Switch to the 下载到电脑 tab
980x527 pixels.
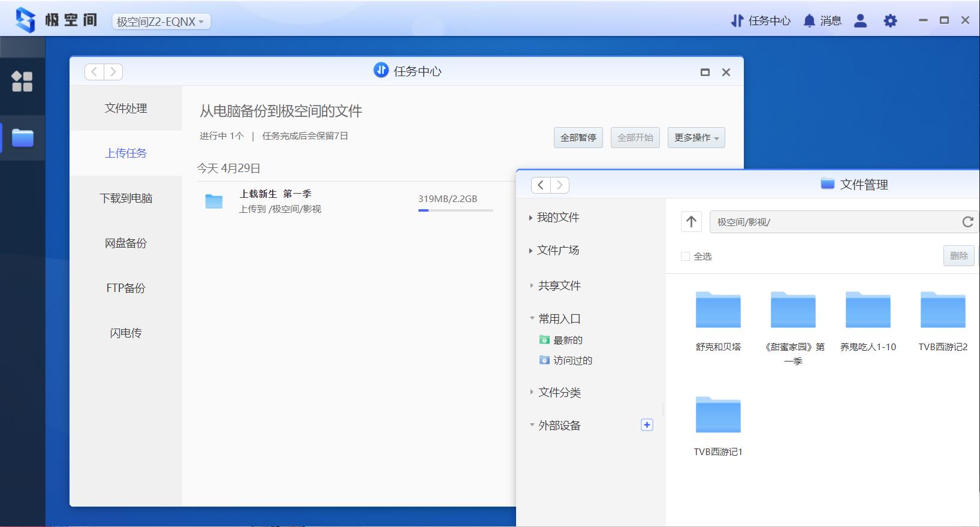coord(126,198)
